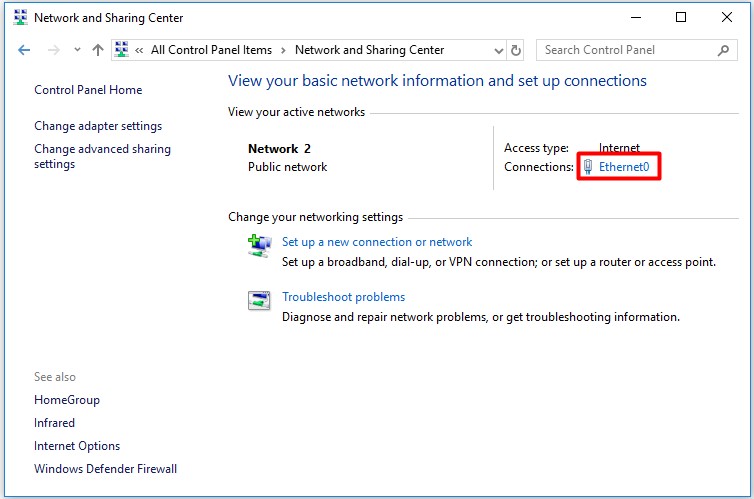Click Set up a new connection or network
Screen dimensions: 754x499
tap(377, 242)
